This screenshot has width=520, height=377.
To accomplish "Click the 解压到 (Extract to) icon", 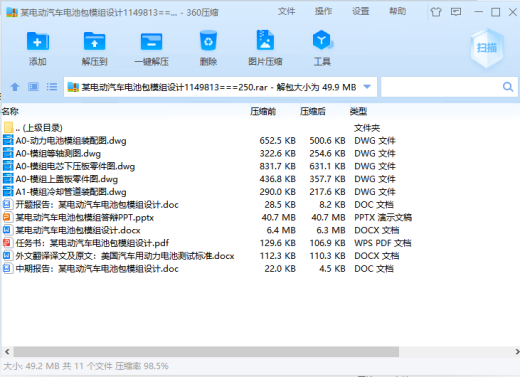I will (x=94, y=41).
